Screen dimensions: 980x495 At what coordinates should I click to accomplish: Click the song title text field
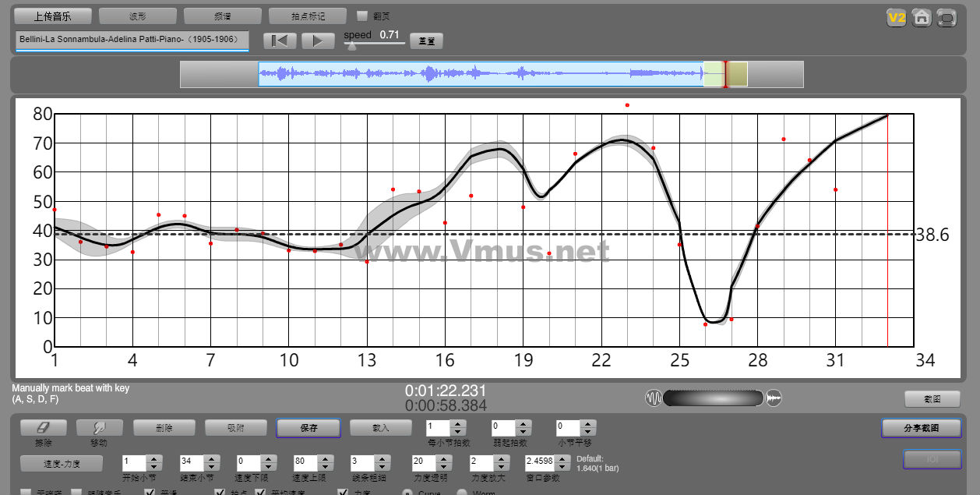coord(132,39)
